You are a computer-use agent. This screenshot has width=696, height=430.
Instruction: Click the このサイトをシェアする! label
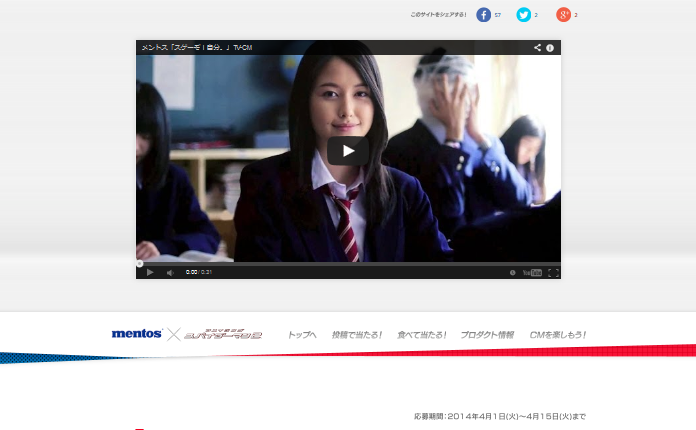438,15
